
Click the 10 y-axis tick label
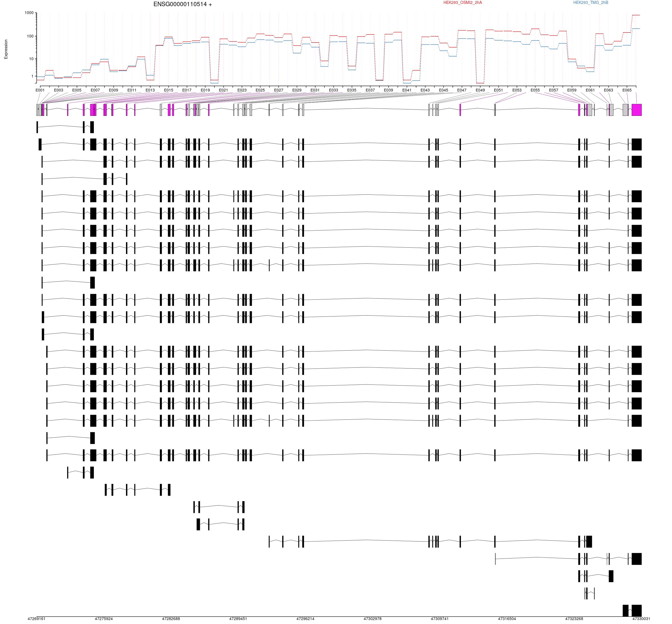(31, 59)
